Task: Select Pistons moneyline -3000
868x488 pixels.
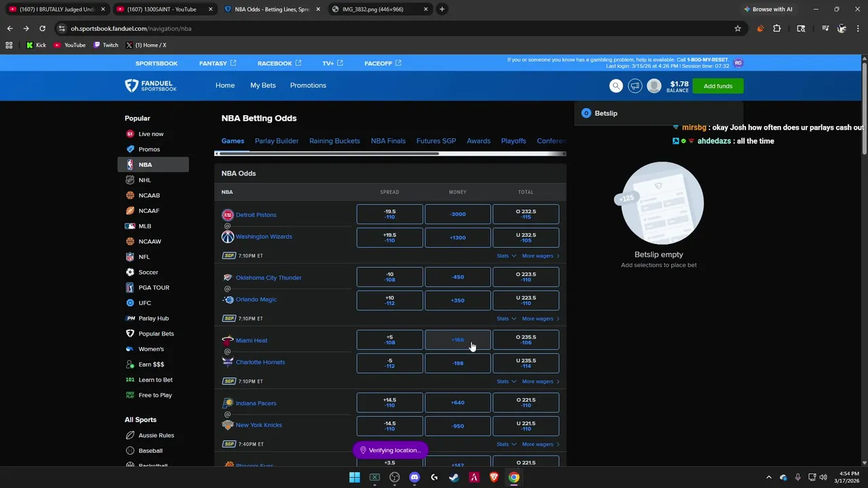Action: (458, 214)
